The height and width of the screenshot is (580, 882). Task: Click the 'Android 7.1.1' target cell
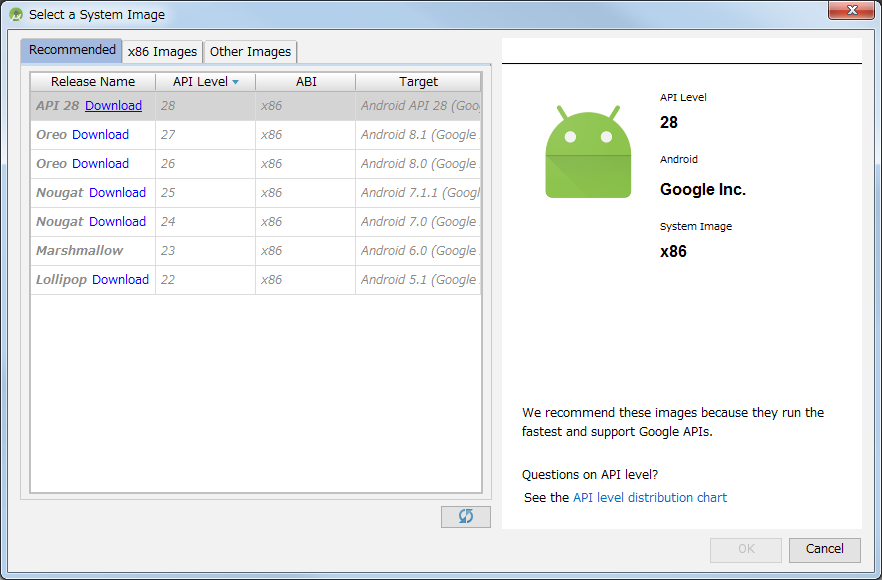418,193
